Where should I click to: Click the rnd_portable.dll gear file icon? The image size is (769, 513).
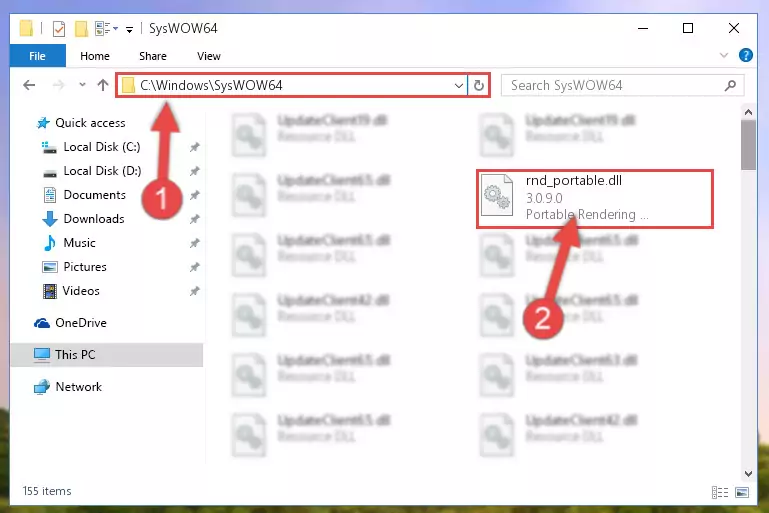(x=497, y=196)
